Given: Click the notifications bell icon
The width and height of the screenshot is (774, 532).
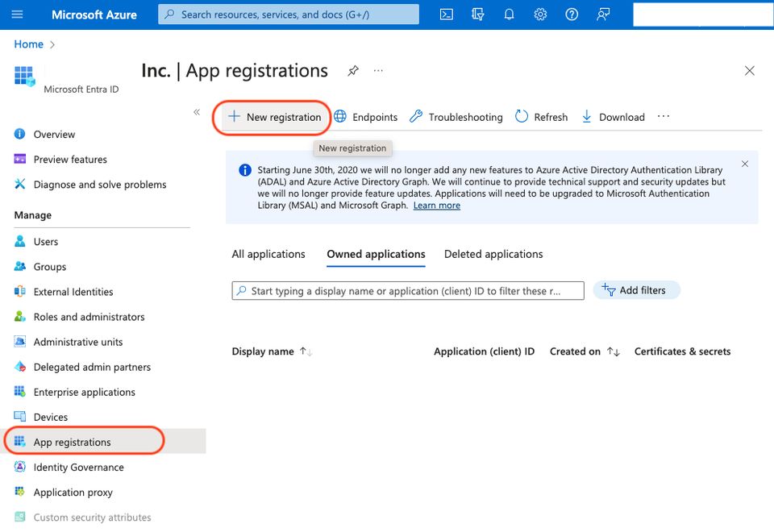Looking at the screenshot, I should (x=510, y=15).
